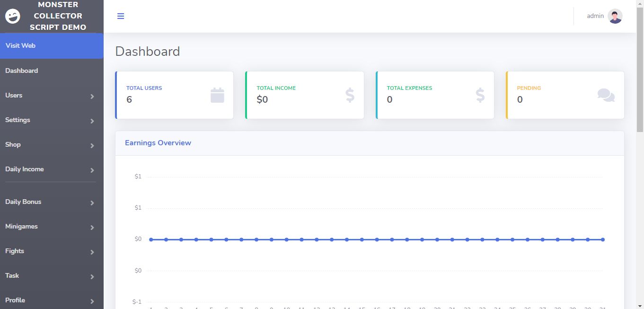Click the admin username text
Viewport: 644px width, 309px height.
pyautogui.click(x=595, y=16)
